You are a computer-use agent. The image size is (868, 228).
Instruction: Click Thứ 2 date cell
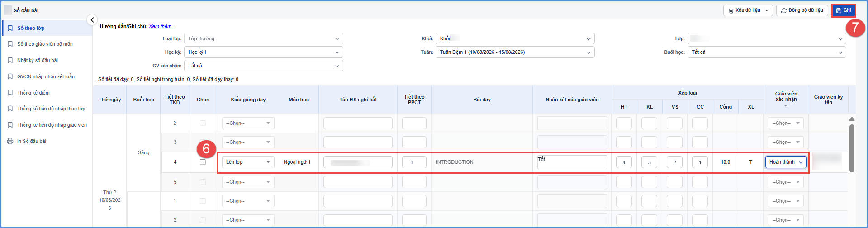point(109,200)
